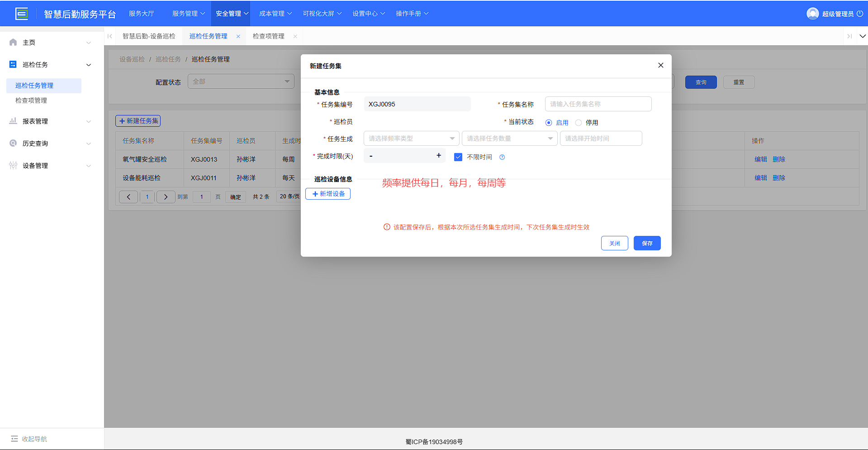Click the 报表管理 chart icon
868x450 pixels.
[13, 121]
